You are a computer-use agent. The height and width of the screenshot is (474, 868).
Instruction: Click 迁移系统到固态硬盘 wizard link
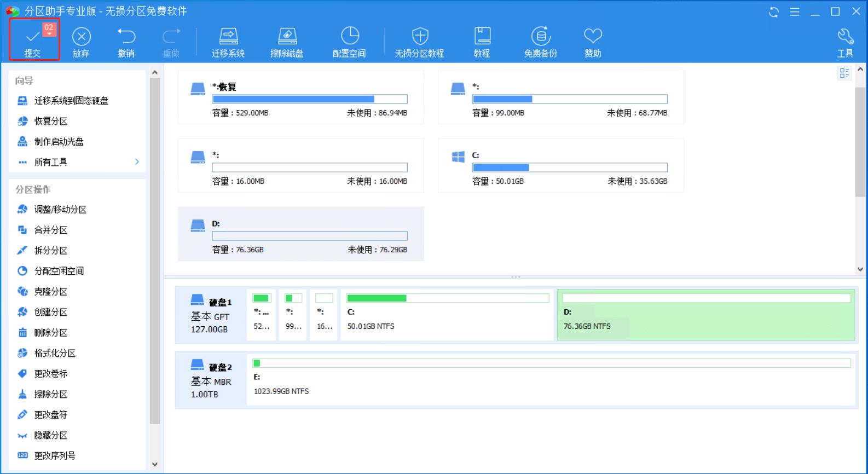(x=71, y=101)
